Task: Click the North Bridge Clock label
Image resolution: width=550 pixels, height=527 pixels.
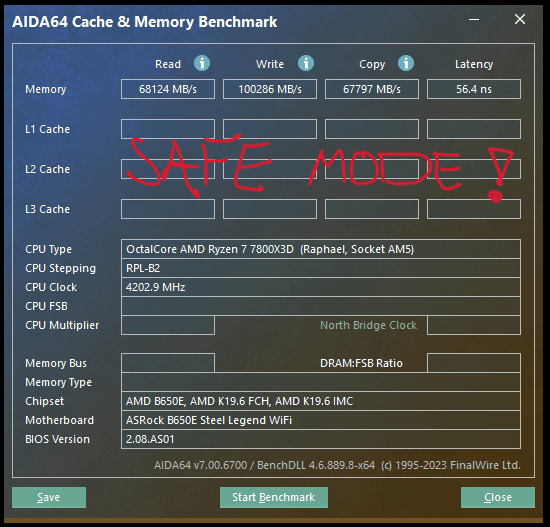Action: coord(368,325)
